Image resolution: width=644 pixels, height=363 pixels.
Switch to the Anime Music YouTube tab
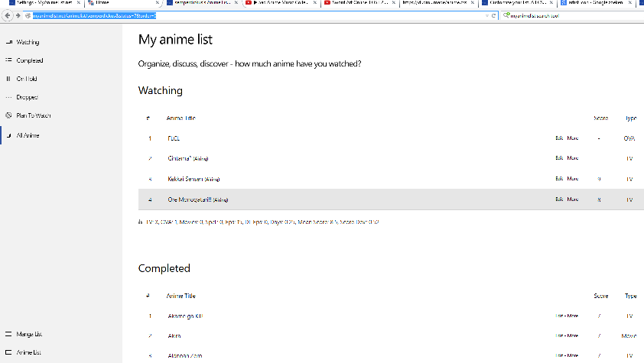tap(280, 3)
